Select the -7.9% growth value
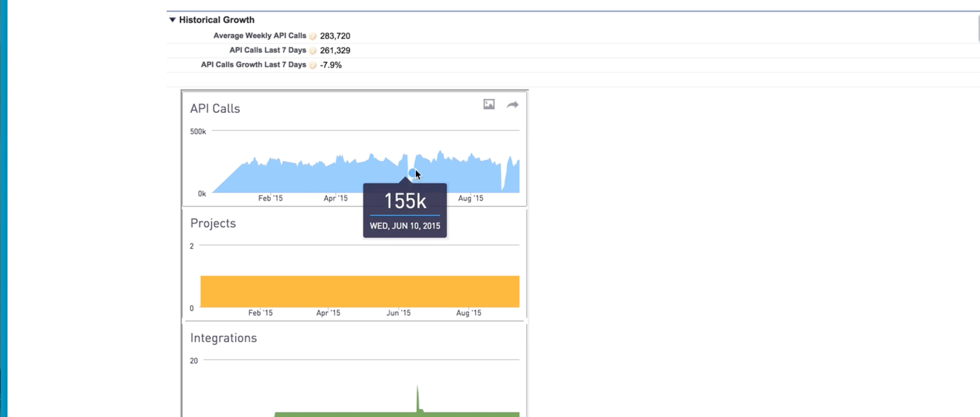 (x=331, y=65)
